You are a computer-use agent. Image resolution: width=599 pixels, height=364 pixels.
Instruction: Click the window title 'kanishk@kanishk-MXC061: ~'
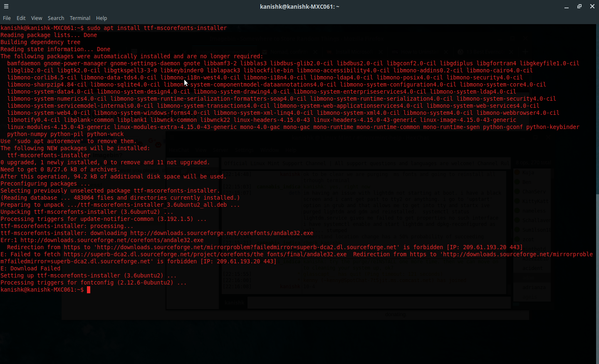click(x=299, y=7)
